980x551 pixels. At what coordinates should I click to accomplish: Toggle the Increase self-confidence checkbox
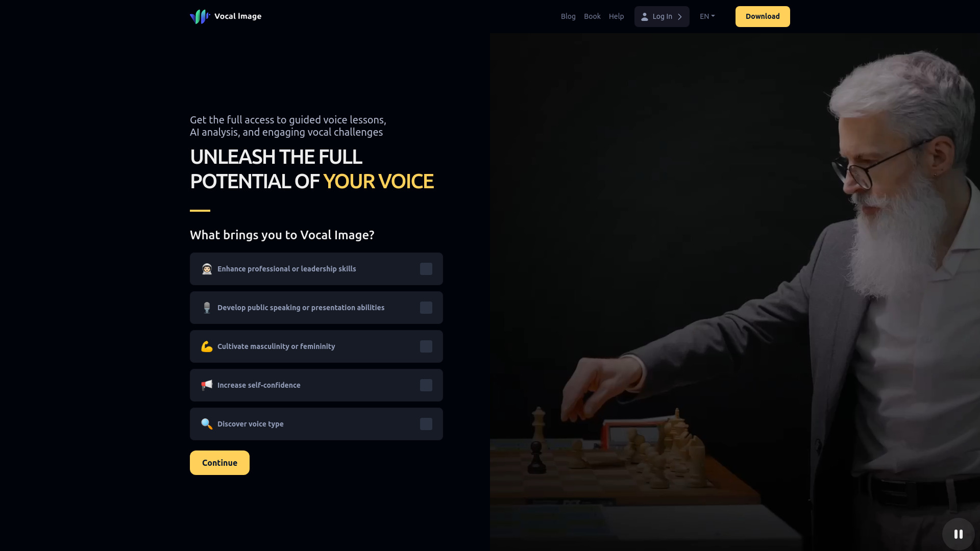425,385
